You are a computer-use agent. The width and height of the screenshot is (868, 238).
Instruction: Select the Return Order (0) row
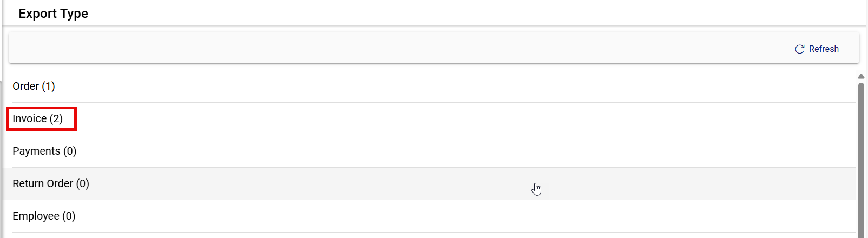coord(51,184)
